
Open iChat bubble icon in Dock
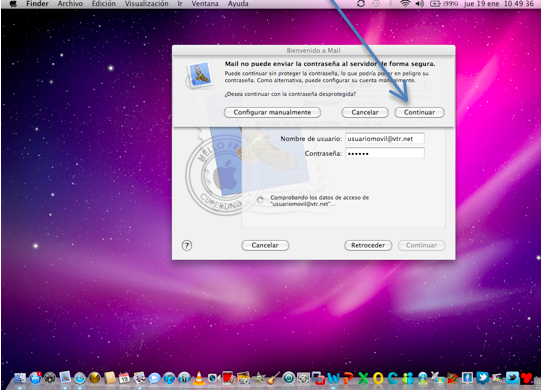point(154,379)
